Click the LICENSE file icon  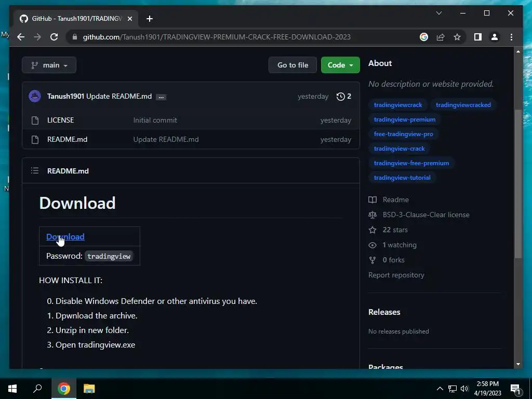[x=35, y=120]
